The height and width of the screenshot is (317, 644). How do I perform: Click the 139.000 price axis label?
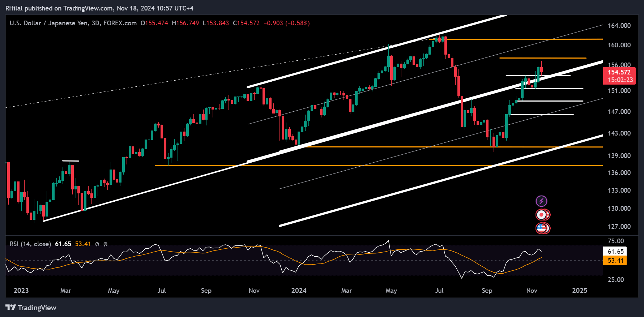point(619,156)
